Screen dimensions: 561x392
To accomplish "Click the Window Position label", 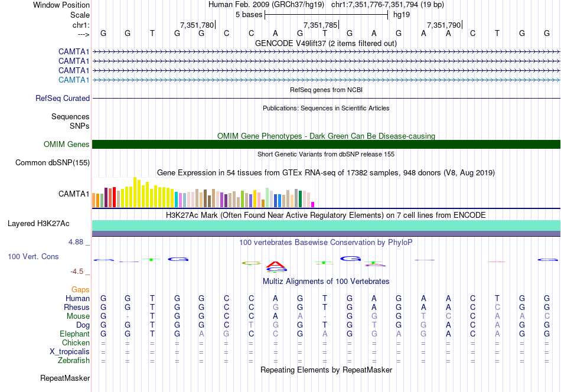I will point(61,5).
